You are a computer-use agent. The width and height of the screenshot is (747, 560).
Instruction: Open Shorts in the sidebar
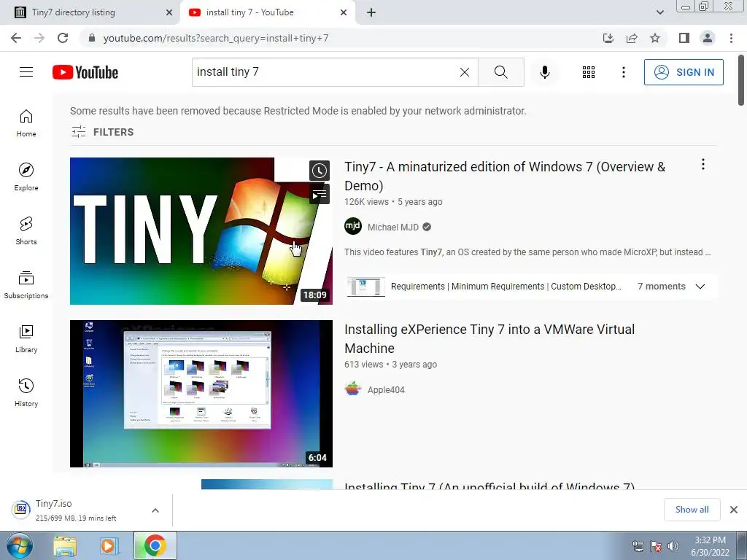pyautogui.click(x=26, y=231)
